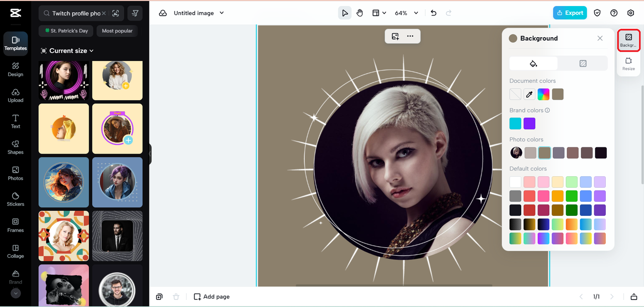Duplicate the page with the bottom-left icon
Screen dimensions: 644x307
point(159,297)
